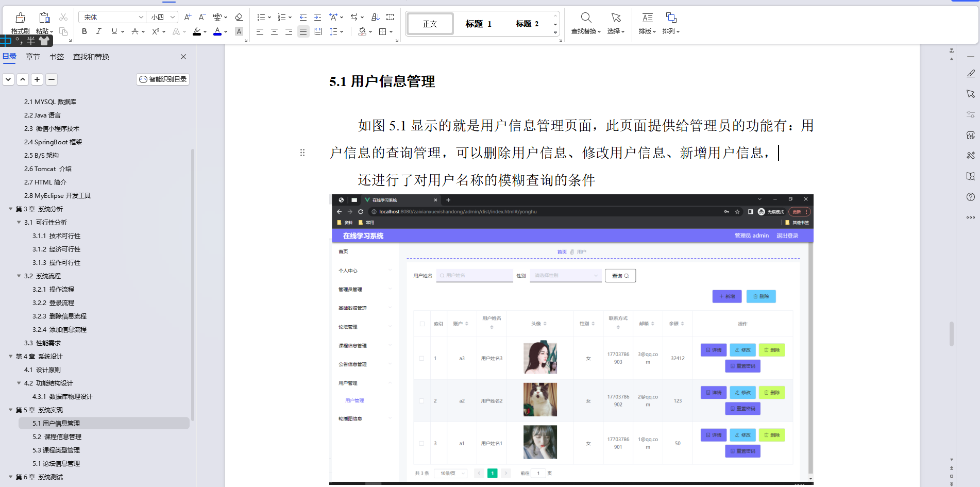
Task: Switch to the 章节 tab
Action: pyautogui.click(x=32, y=57)
